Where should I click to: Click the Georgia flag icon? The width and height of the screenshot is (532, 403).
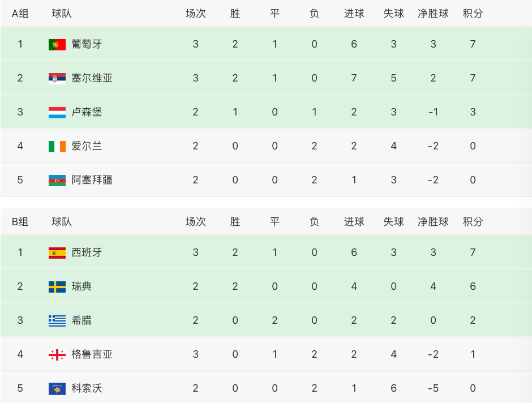[57, 354]
